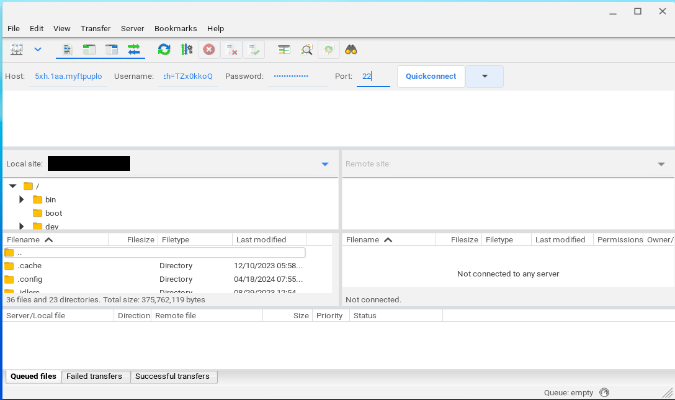
Task: Click the Host input field
Action: coord(68,76)
